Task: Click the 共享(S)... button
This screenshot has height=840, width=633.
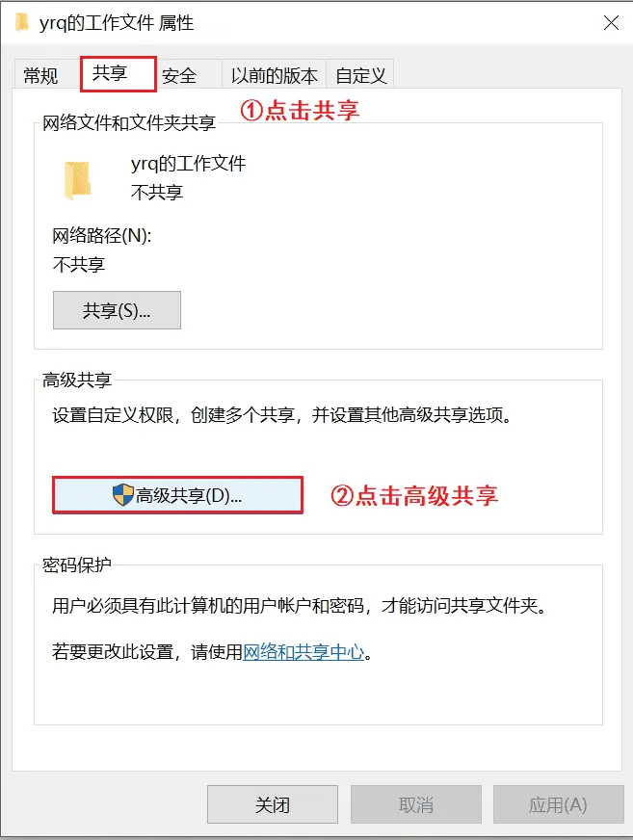Action: pos(117,310)
